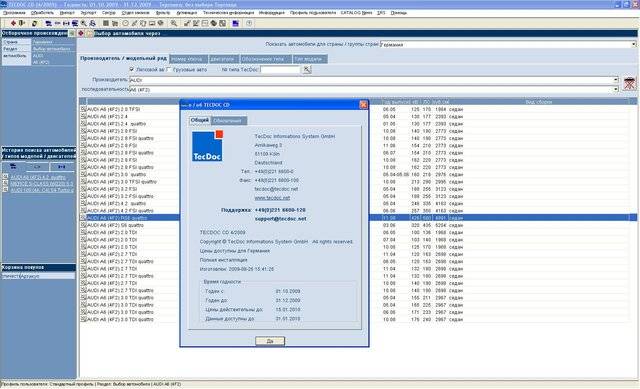Click the search icon beside the TecDoc type field
This screenshot has width=640, height=389.
307,70
